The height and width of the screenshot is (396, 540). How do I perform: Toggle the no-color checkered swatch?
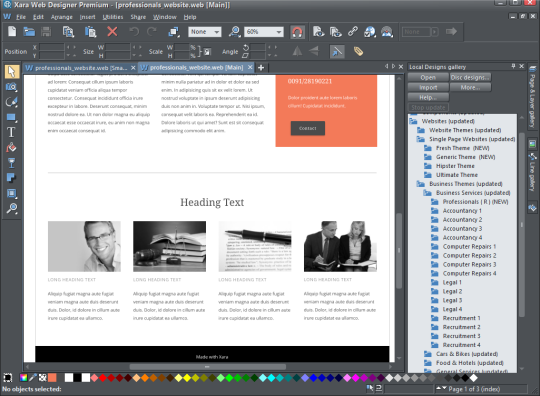(42, 378)
